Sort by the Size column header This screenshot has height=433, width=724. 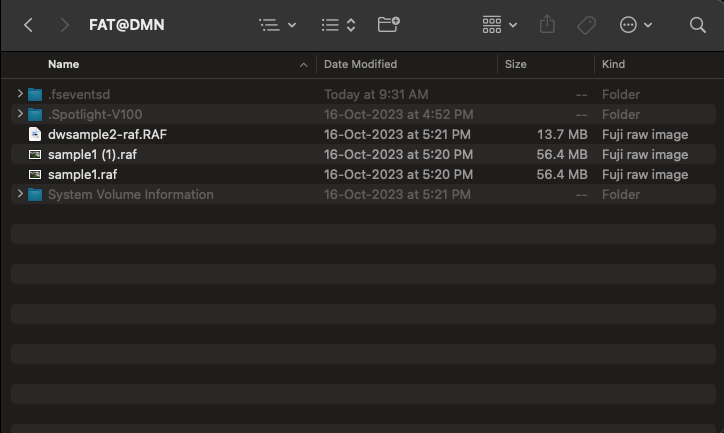click(515, 64)
